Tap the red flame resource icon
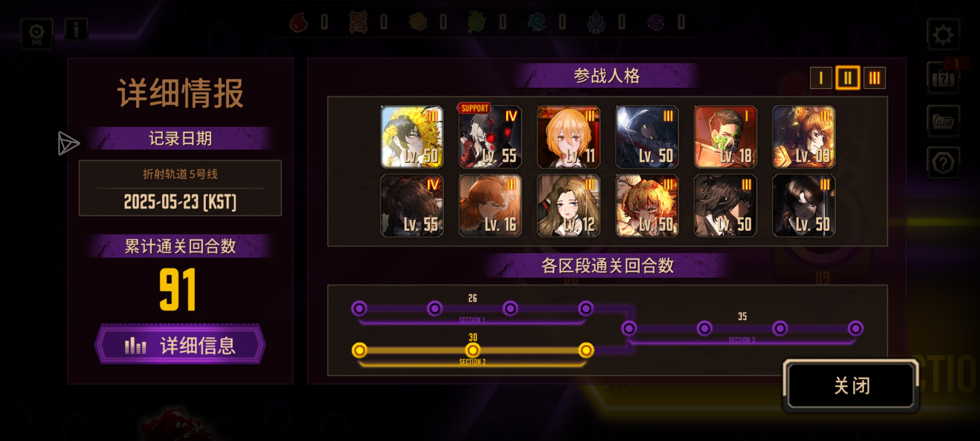 (298, 22)
